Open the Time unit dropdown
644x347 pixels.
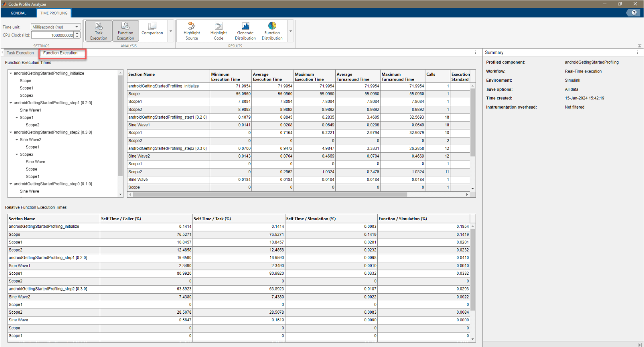[56, 27]
